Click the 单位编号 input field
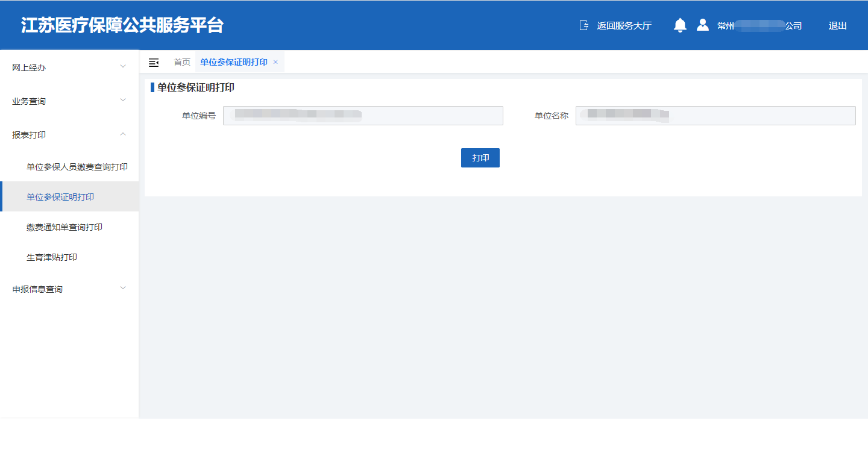This screenshot has width=868, height=450. point(363,116)
